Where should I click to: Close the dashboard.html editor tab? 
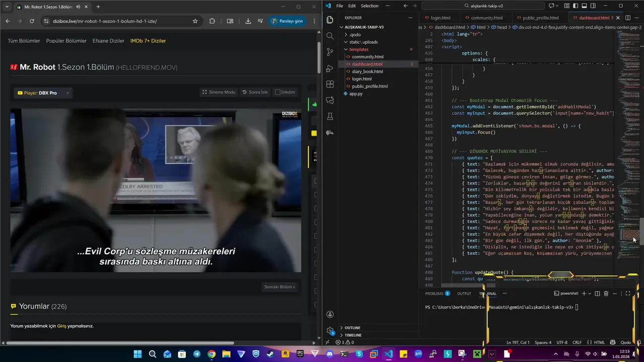(618, 18)
